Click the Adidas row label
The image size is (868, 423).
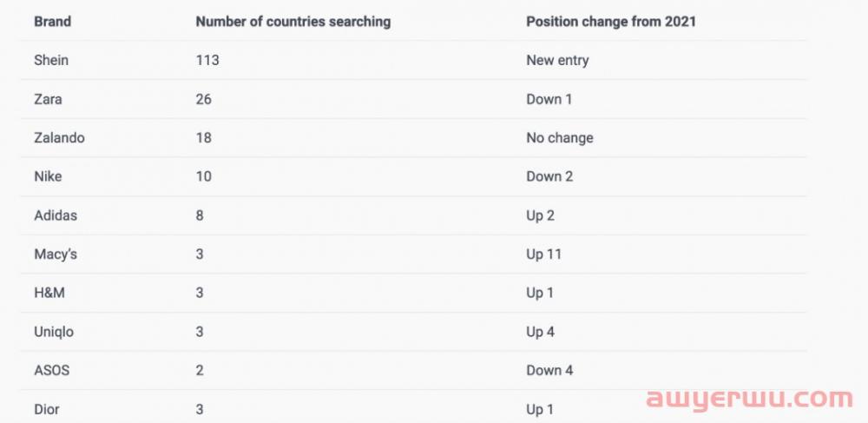click(x=56, y=215)
